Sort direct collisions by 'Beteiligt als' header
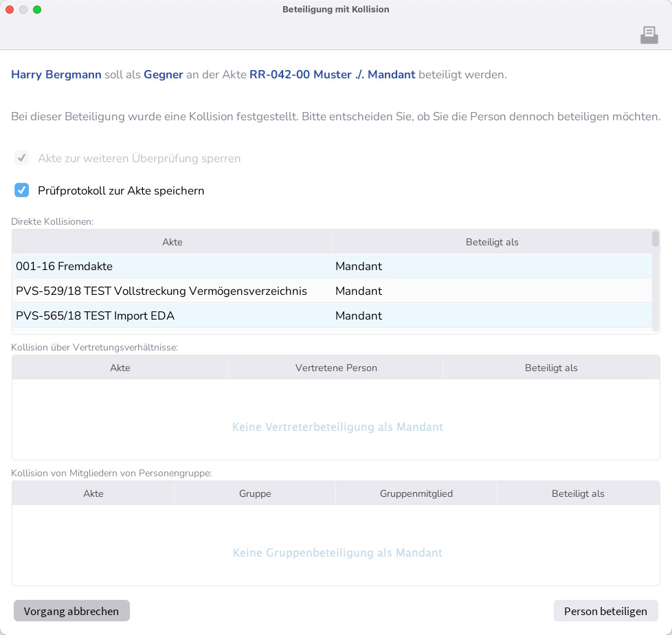Image resolution: width=672 pixels, height=635 pixels. point(492,242)
